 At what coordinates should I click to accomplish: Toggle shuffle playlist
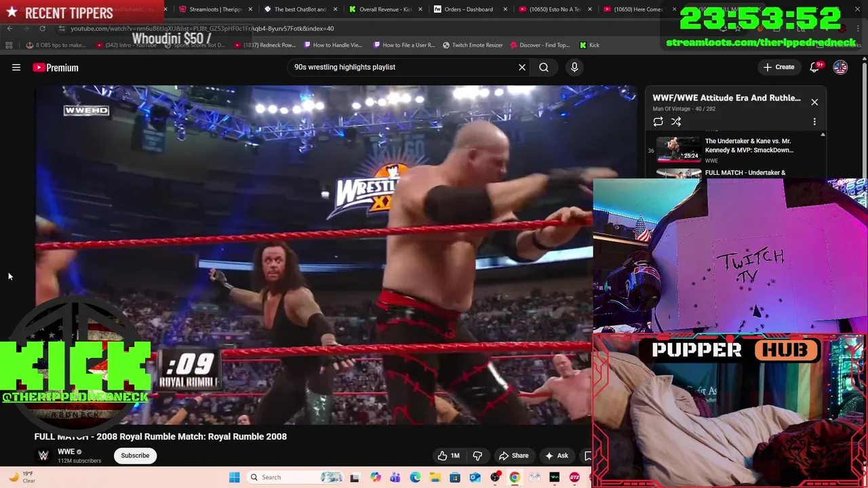676,121
